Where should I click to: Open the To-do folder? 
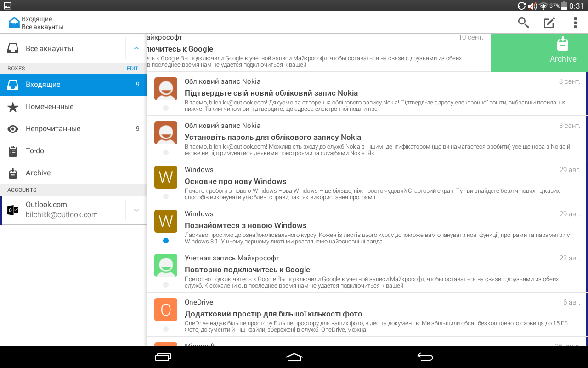73,151
